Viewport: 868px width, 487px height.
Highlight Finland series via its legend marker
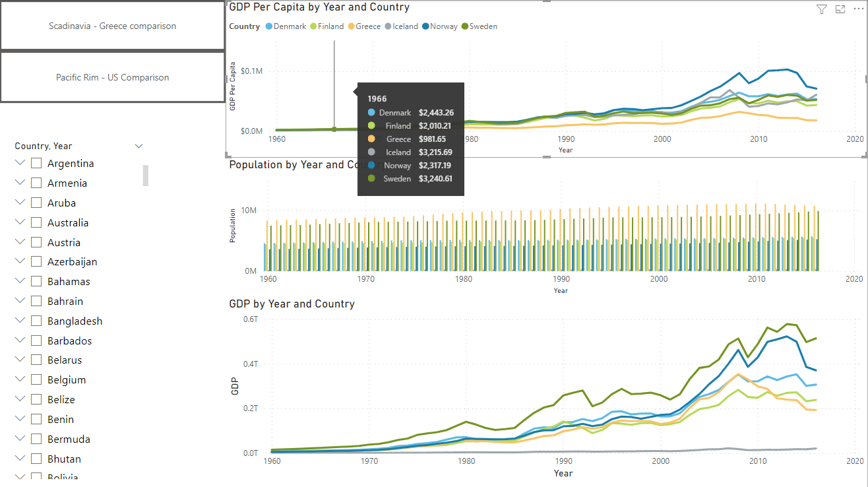[314, 26]
